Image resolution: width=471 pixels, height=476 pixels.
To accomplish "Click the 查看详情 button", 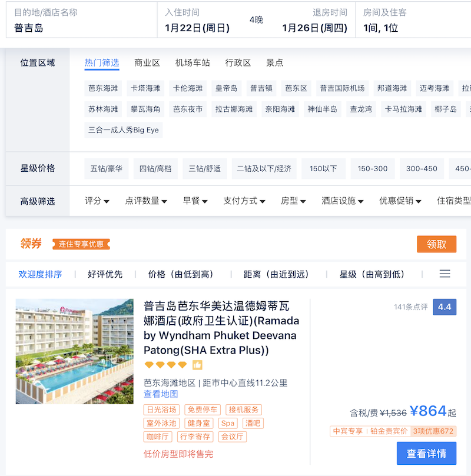I will pyautogui.click(x=426, y=453).
